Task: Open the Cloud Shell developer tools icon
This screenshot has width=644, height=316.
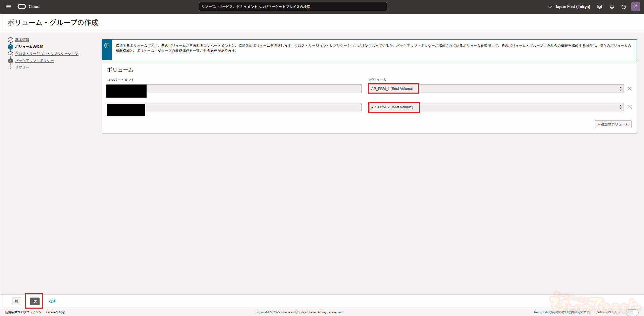Action: 599,7
